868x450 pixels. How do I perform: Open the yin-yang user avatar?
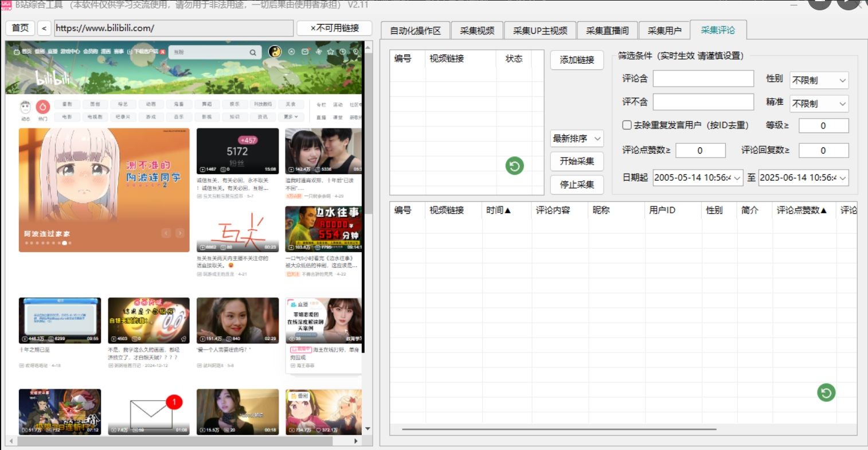click(x=275, y=52)
